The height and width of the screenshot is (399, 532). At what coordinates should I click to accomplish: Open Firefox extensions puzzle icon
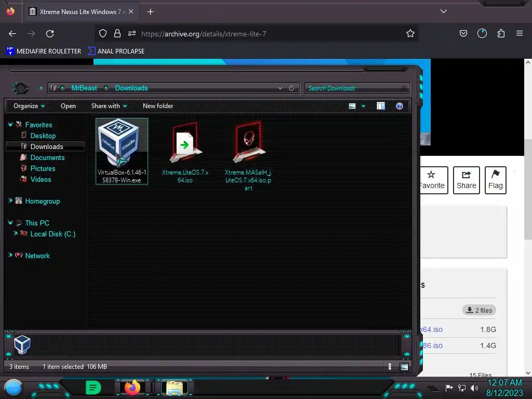tap(501, 34)
